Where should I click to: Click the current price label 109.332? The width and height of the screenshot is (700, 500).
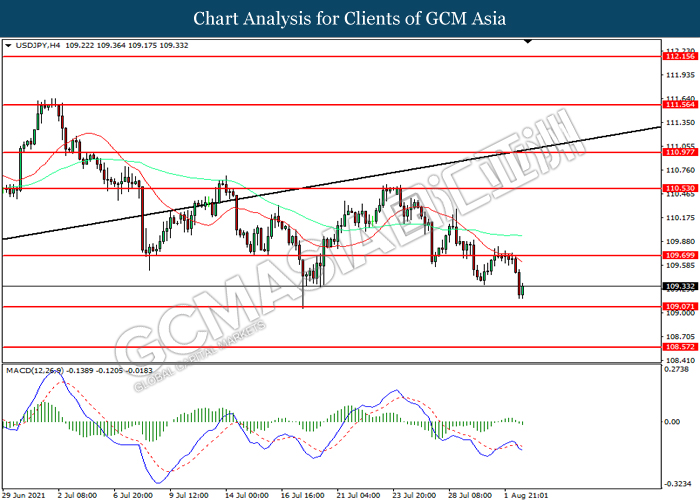tap(680, 286)
